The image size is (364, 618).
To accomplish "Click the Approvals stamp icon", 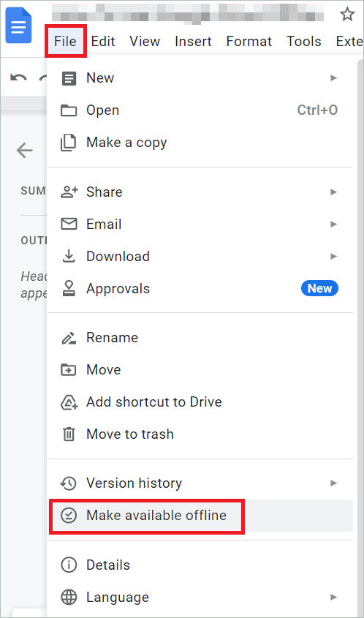I will click(x=69, y=289).
